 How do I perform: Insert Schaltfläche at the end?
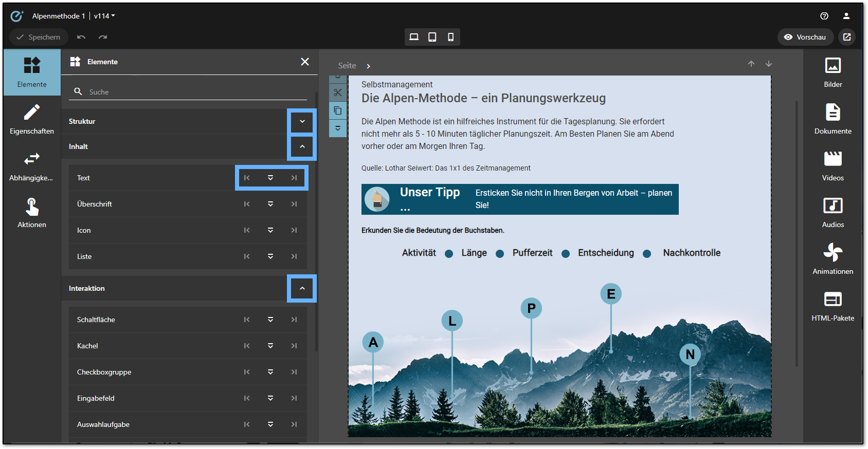click(x=294, y=320)
